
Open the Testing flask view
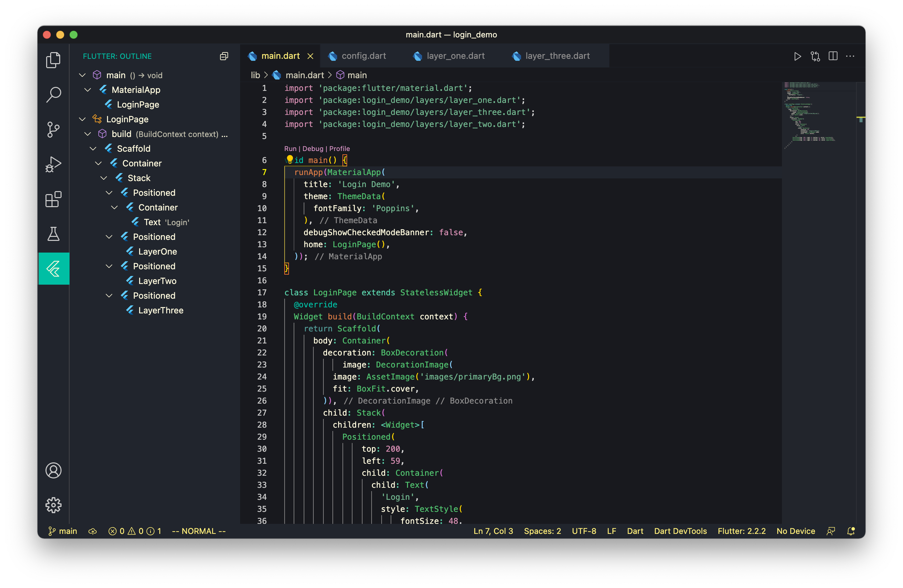coord(54,234)
